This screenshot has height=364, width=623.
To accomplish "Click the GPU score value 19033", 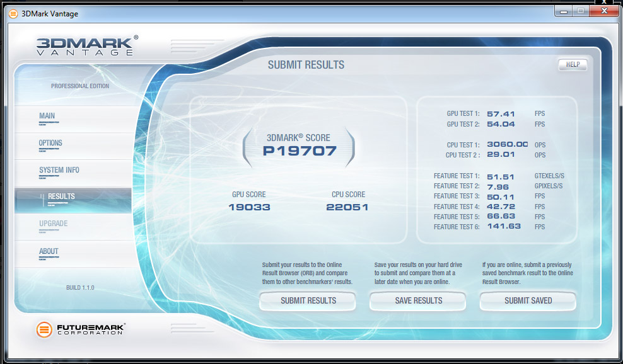I will point(249,207).
